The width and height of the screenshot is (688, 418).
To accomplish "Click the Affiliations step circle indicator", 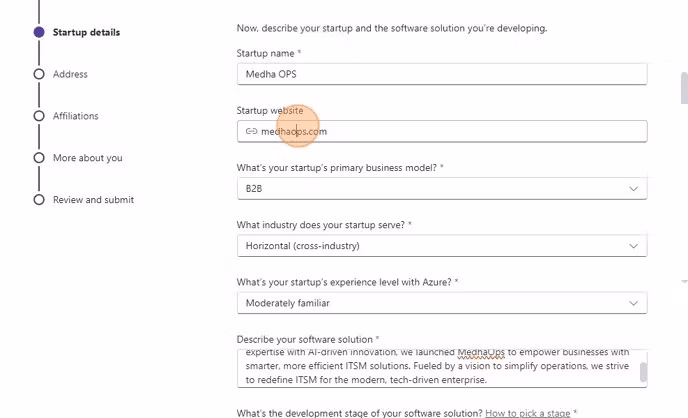I will pyautogui.click(x=38, y=116).
